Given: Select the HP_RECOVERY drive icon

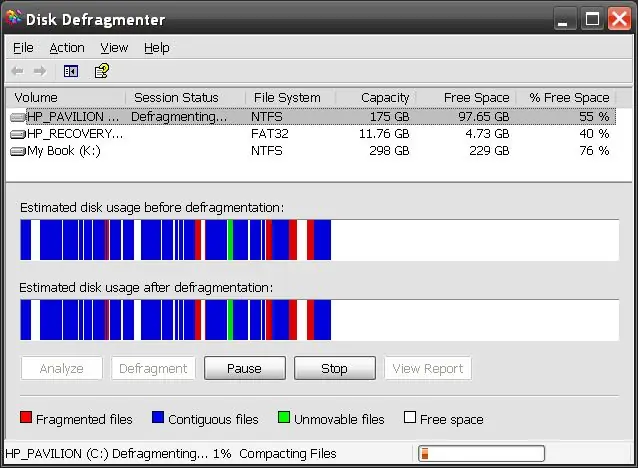Looking at the screenshot, I should point(17,134).
